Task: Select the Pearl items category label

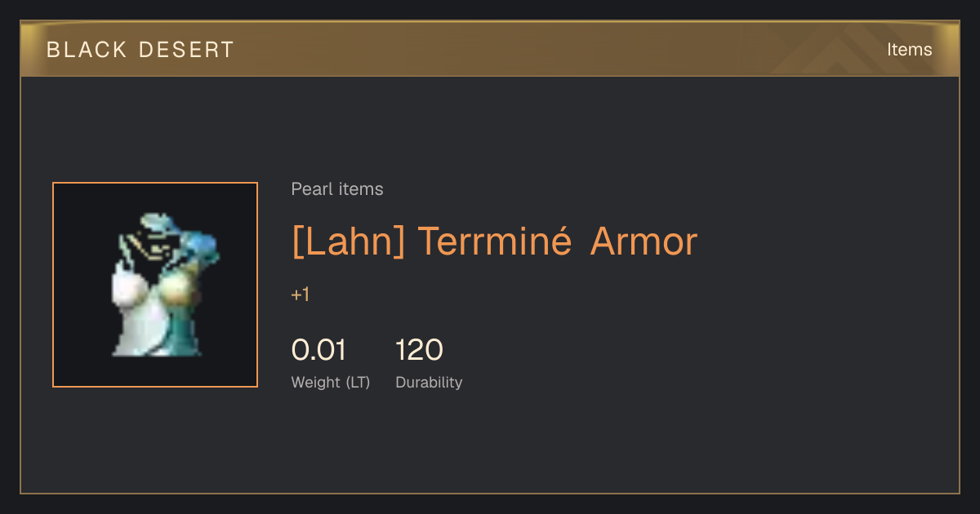Action: (337, 189)
